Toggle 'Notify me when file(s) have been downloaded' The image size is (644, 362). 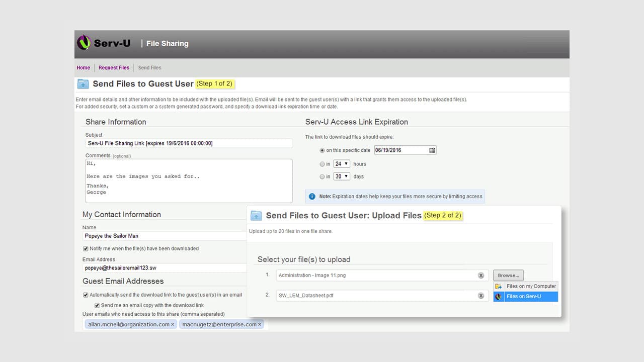click(86, 248)
